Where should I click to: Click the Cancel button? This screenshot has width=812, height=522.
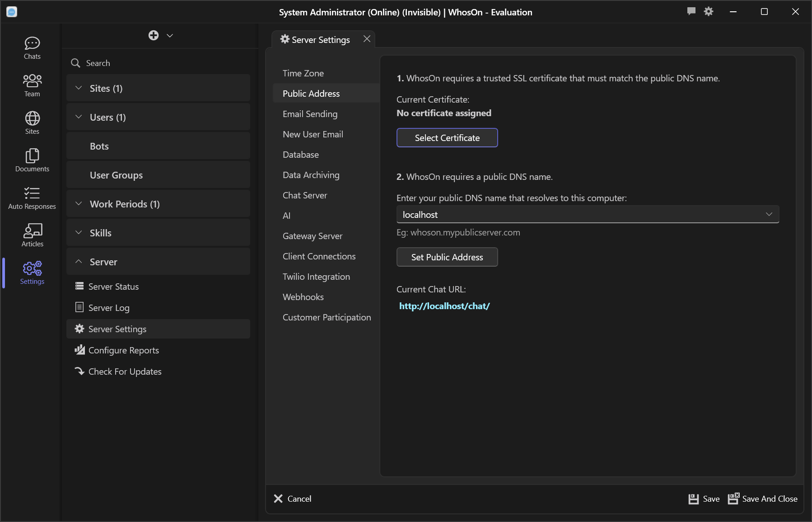pos(293,498)
